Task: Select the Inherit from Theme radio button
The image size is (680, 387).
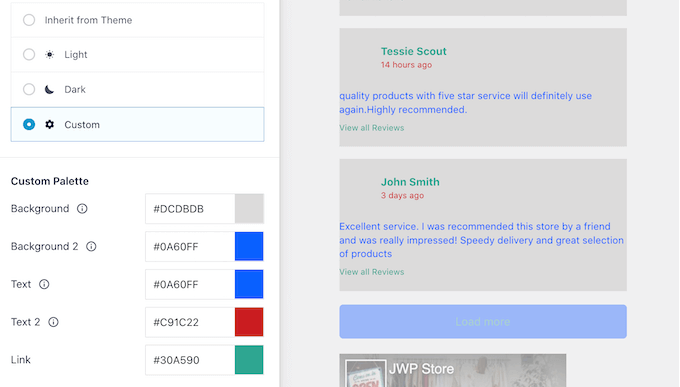Action: (x=29, y=20)
